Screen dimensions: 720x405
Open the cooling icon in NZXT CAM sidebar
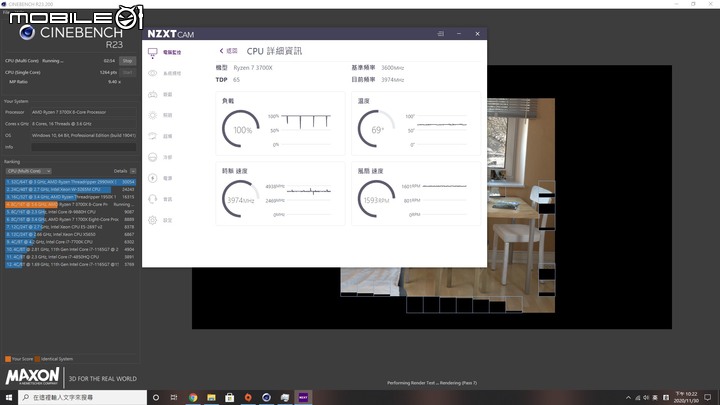[x=153, y=157]
